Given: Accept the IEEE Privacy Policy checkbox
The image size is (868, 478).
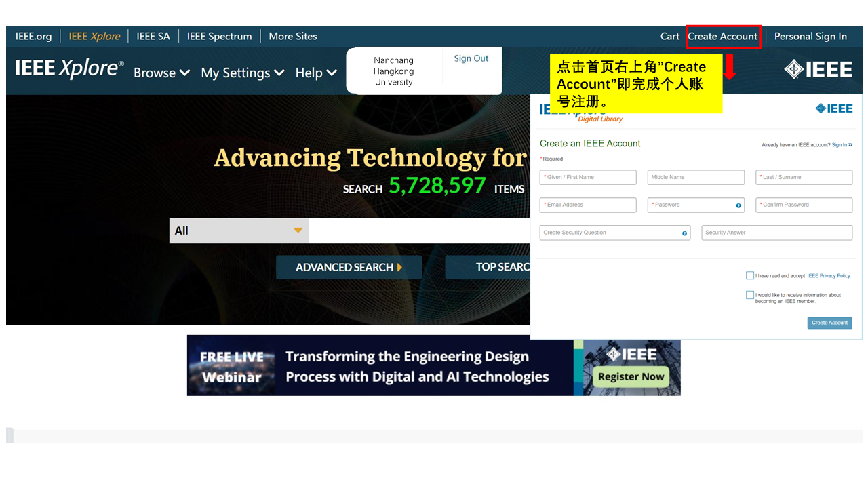Looking at the screenshot, I should tap(750, 275).
